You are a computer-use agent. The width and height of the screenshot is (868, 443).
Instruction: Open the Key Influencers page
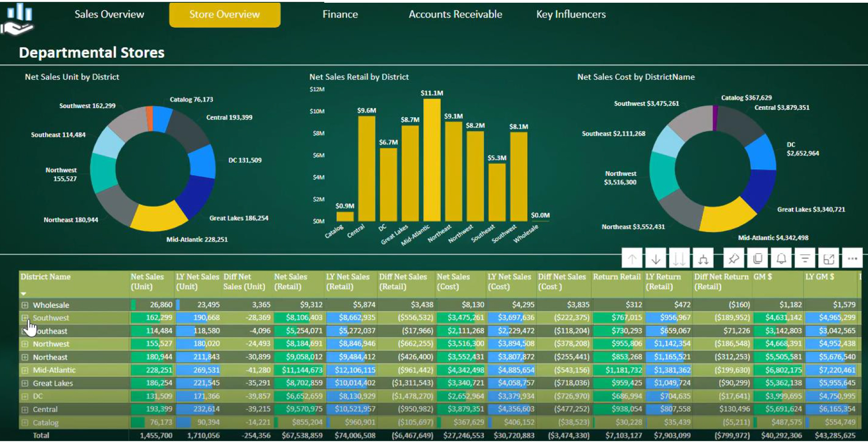571,14
